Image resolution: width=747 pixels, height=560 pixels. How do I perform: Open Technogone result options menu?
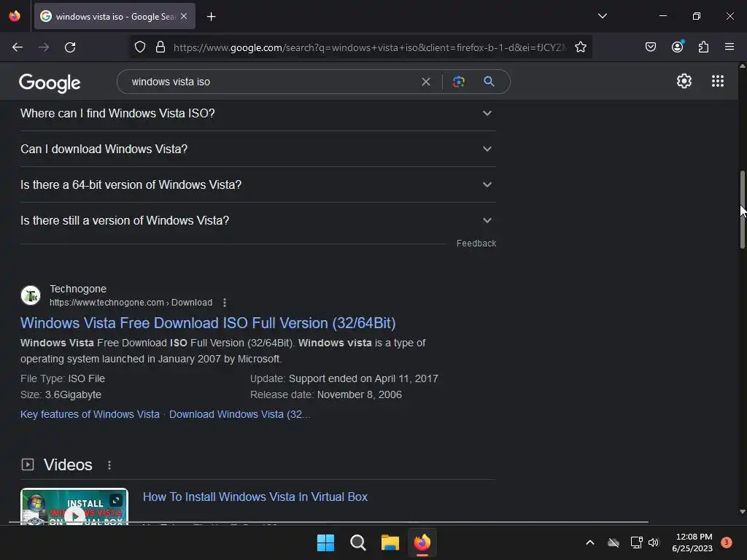tap(225, 303)
